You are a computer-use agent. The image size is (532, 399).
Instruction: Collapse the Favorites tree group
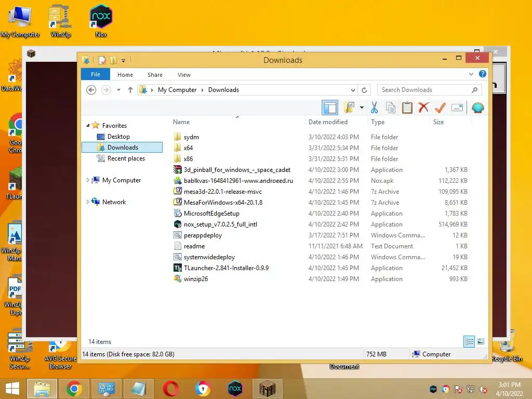[x=88, y=126]
